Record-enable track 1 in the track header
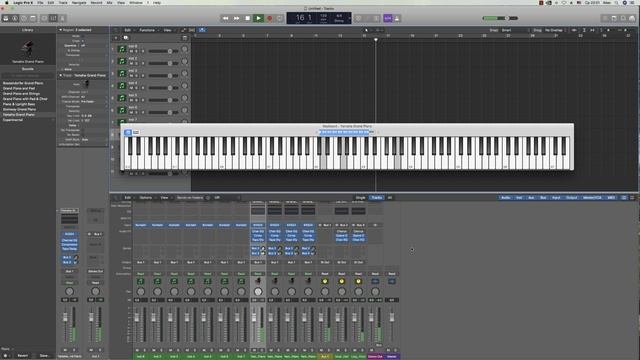The width and height of the screenshot is (640, 360). click(x=142, y=51)
